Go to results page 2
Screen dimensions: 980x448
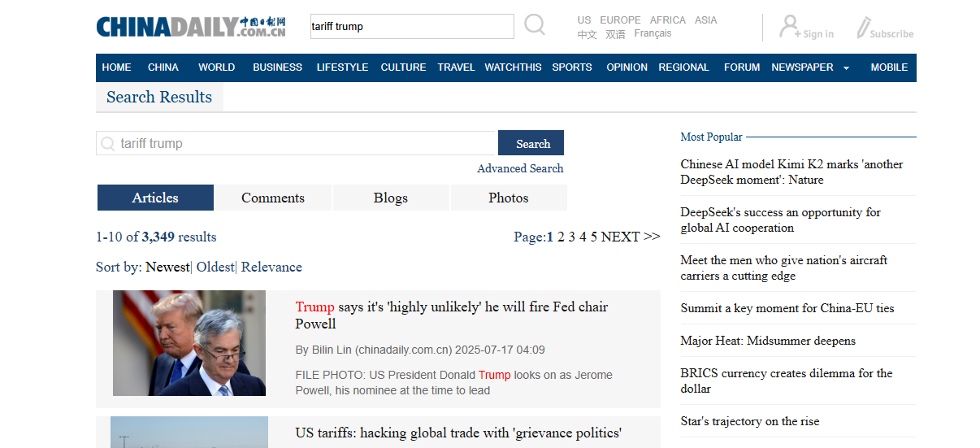click(561, 237)
